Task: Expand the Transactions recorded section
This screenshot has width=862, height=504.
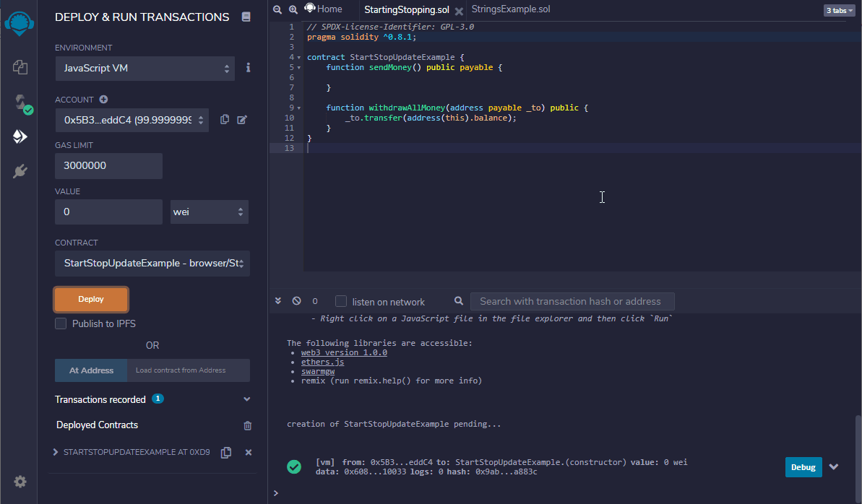Action: coord(247,399)
